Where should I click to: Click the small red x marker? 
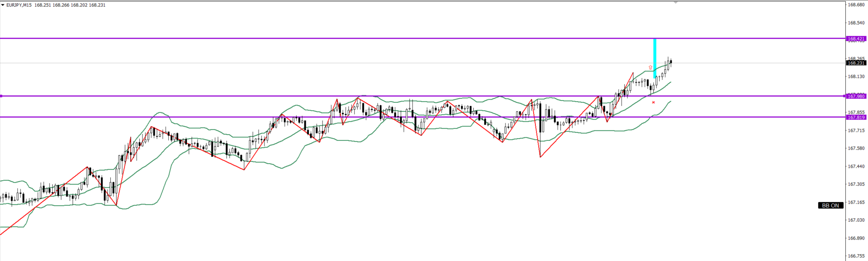653,102
